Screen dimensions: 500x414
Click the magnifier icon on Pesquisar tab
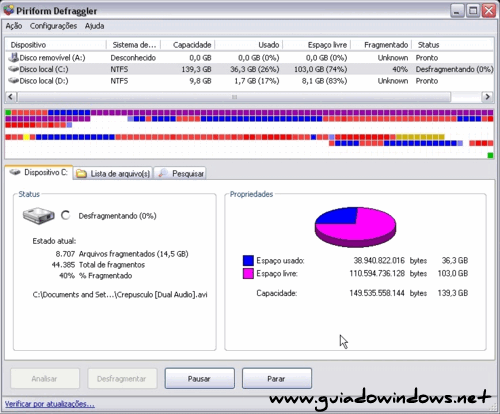(163, 173)
